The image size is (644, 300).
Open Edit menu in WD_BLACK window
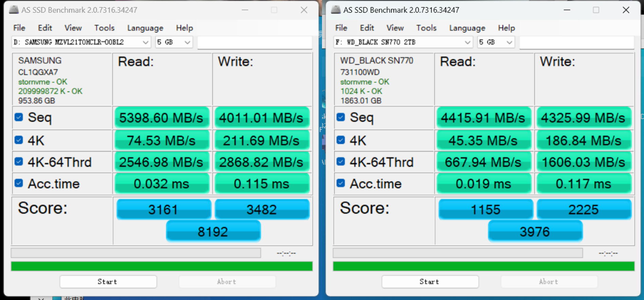pos(367,28)
